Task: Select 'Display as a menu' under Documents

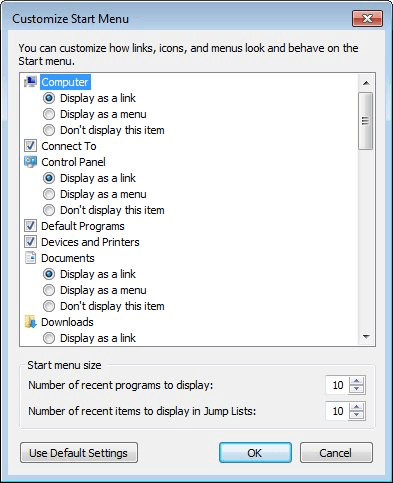Action: pos(49,290)
